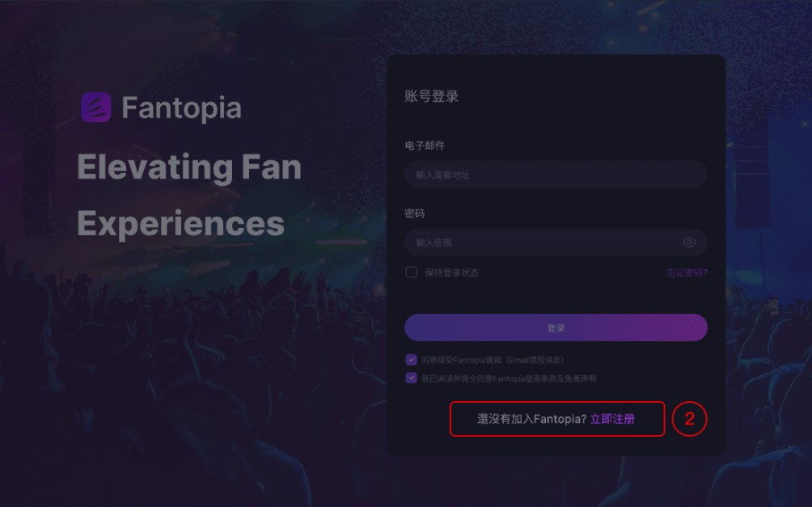The height and width of the screenshot is (507, 812).
Task: Click the terms agreement purple checkmark icon
Action: click(411, 378)
